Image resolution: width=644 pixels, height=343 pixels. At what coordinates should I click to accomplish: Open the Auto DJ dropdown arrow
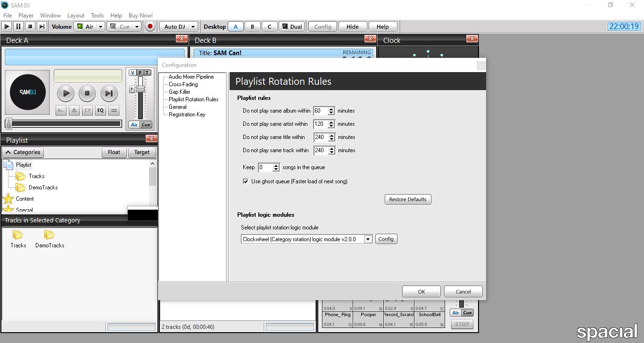(x=193, y=27)
